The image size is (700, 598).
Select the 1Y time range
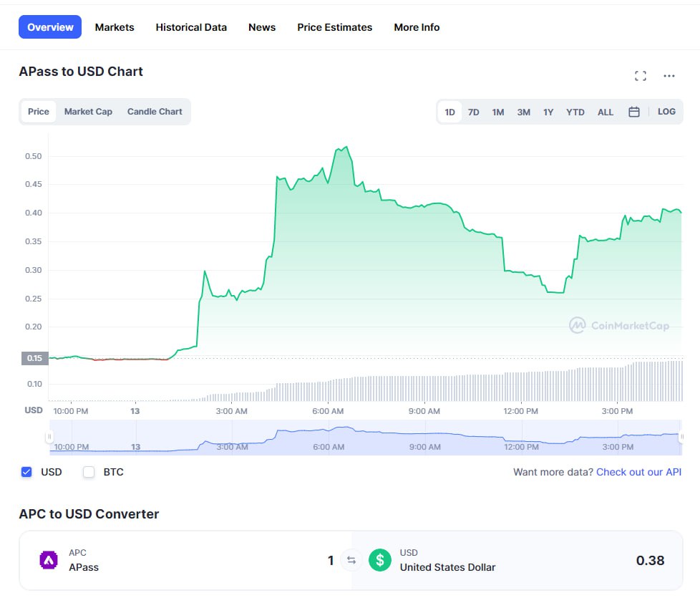click(548, 112)
